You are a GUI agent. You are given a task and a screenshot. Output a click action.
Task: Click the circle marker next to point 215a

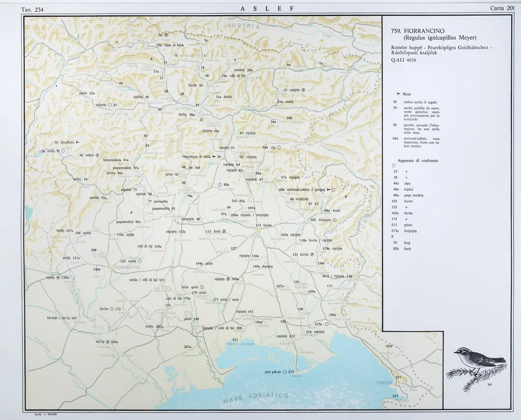(327, 324)
